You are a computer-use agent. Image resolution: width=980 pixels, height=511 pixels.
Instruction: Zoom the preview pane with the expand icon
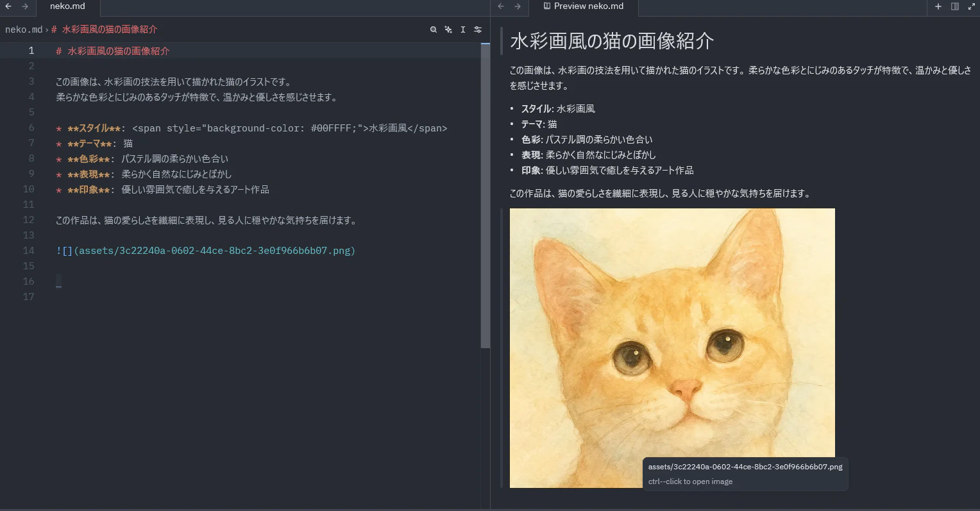pos(972,6)
